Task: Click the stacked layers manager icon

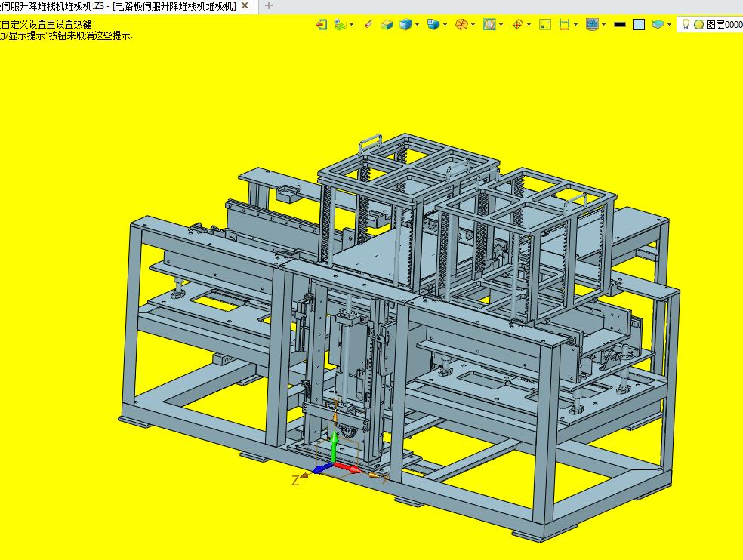Action: coord(658,25)
